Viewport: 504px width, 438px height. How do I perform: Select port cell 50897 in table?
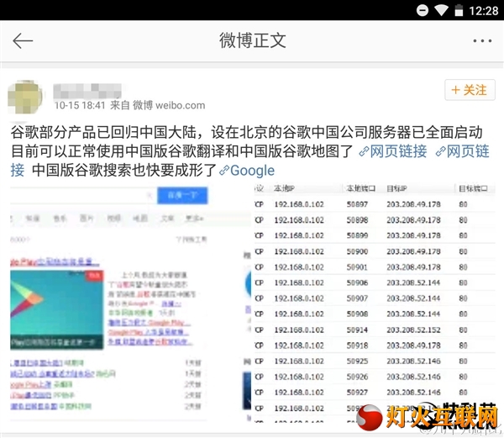click(357, 204)
